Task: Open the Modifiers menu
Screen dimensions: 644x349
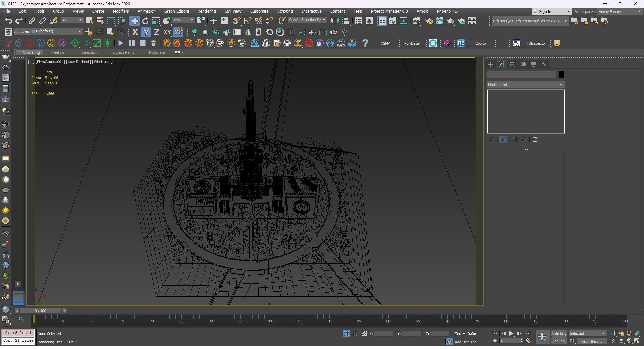Action: (121, 11)
